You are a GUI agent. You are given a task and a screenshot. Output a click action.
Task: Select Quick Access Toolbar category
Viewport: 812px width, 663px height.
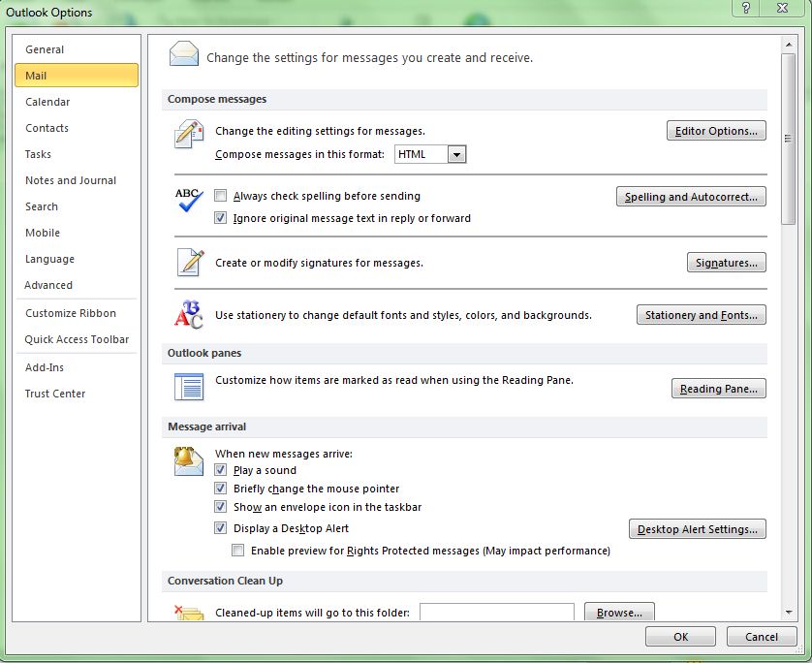pyautogui.click(x=77, y=339)
